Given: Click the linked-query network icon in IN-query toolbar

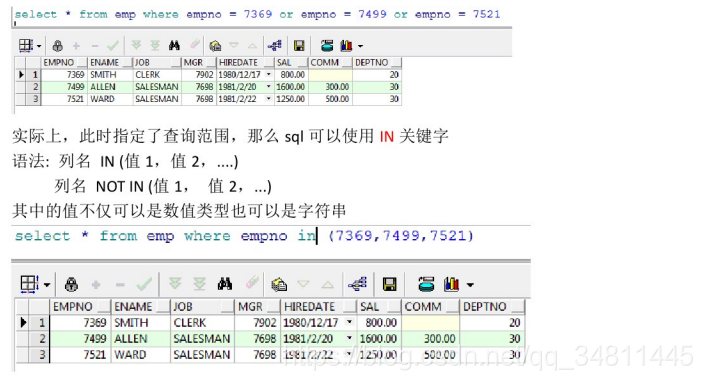Looking at the screenshot, I should (x=358, y=284).
